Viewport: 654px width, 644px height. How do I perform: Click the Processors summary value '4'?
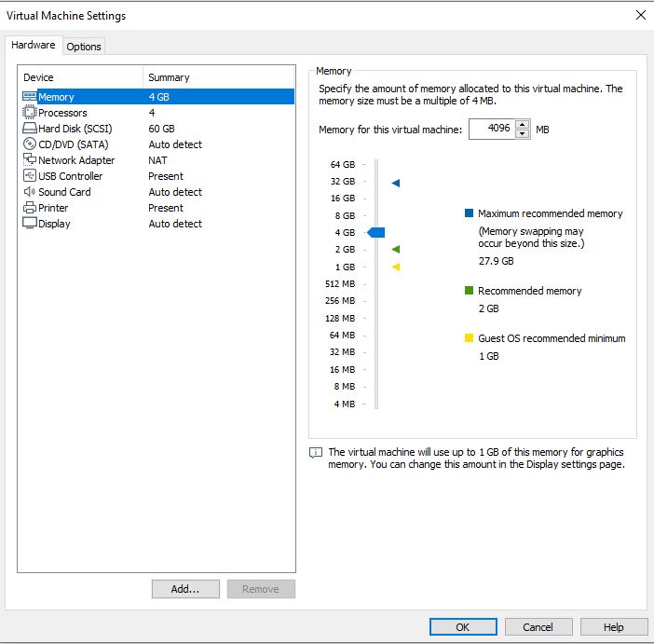[152, 113]
